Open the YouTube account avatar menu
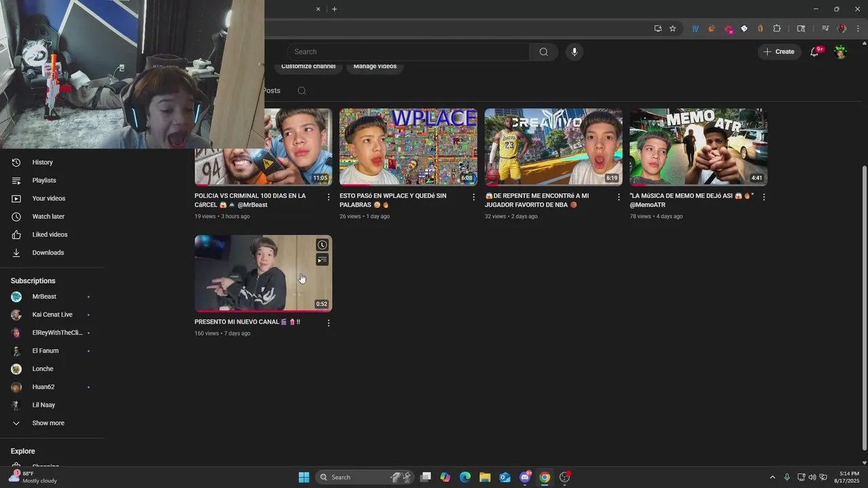The width and height of the screenshot is (868, 488). (840, 52)
